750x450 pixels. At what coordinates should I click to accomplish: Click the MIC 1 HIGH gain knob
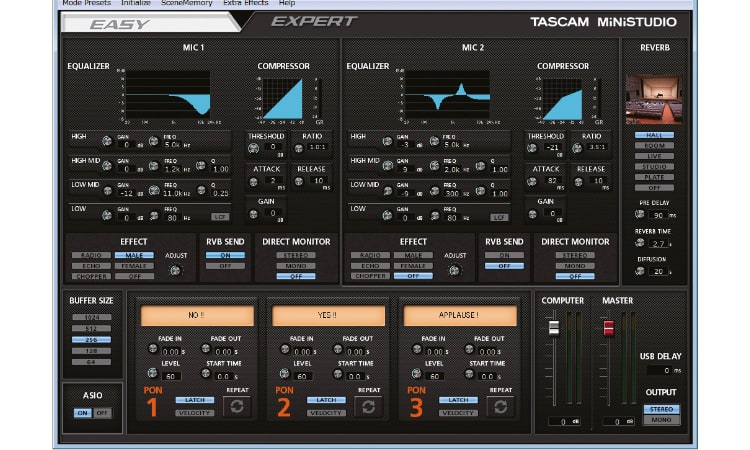107,141
